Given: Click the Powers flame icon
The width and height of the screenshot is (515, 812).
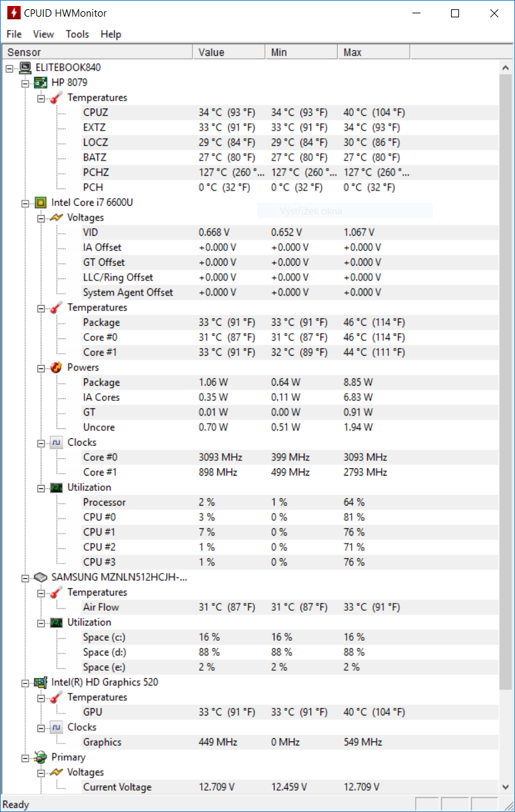Looking at the screenshot, I should pyautogui.click(x=57, y=367).
